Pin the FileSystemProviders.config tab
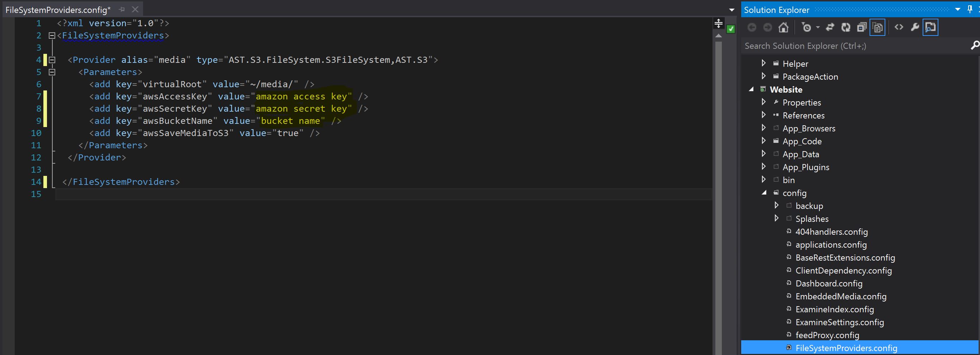The height and width of the screenshot is (355, 980). [x=122, y=10]
